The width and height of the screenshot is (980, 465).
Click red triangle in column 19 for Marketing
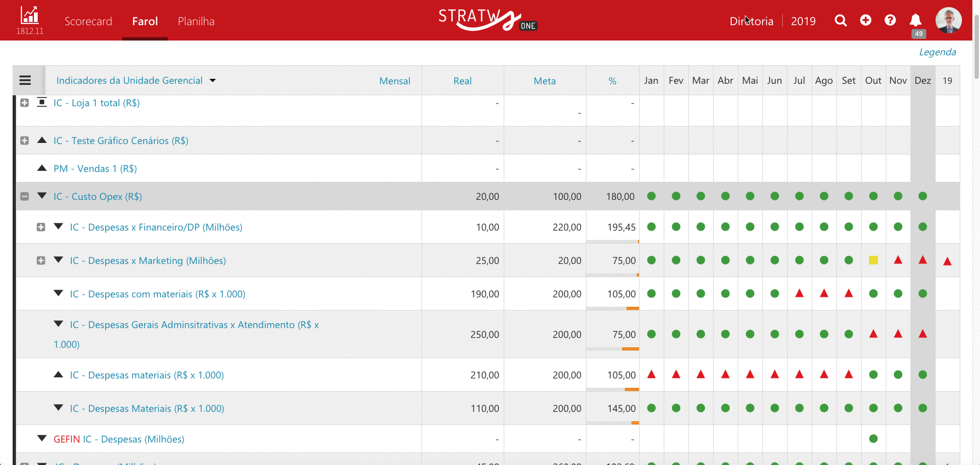[x=947, y=261]
